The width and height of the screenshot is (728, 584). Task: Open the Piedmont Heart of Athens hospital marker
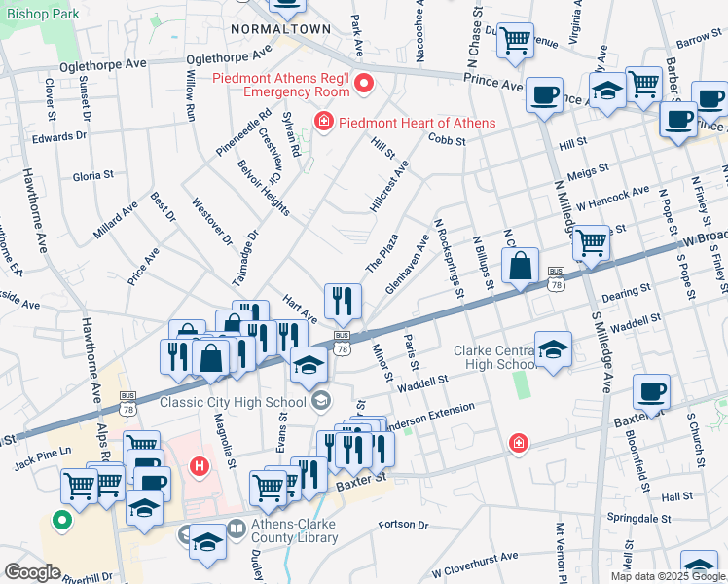[323, 122]
